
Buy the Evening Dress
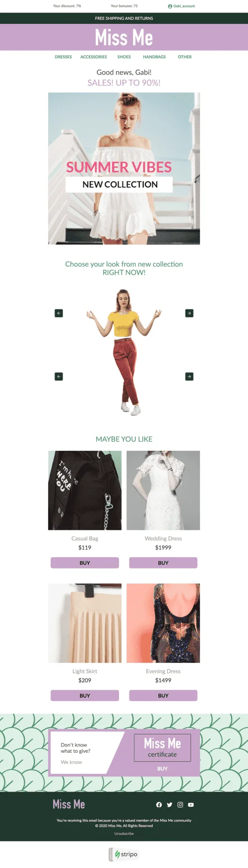[x=163, y=695]
